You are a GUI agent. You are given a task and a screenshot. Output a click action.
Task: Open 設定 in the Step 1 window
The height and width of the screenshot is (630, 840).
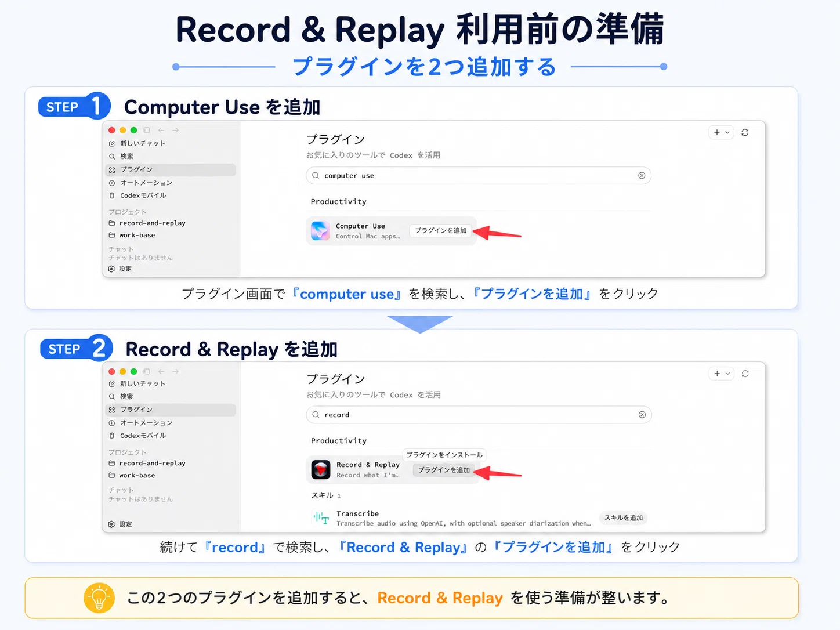click(x=120, y=269)
